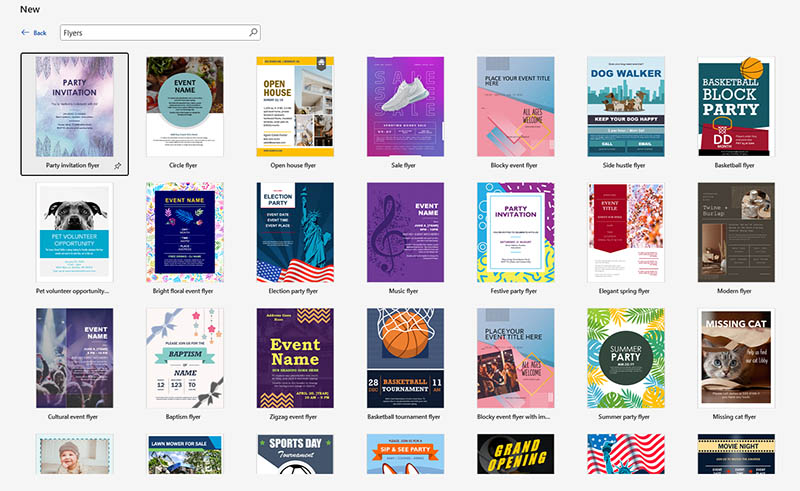Open the Side hustle flyer template
800x491 pixels.
(x=625, y=105)
